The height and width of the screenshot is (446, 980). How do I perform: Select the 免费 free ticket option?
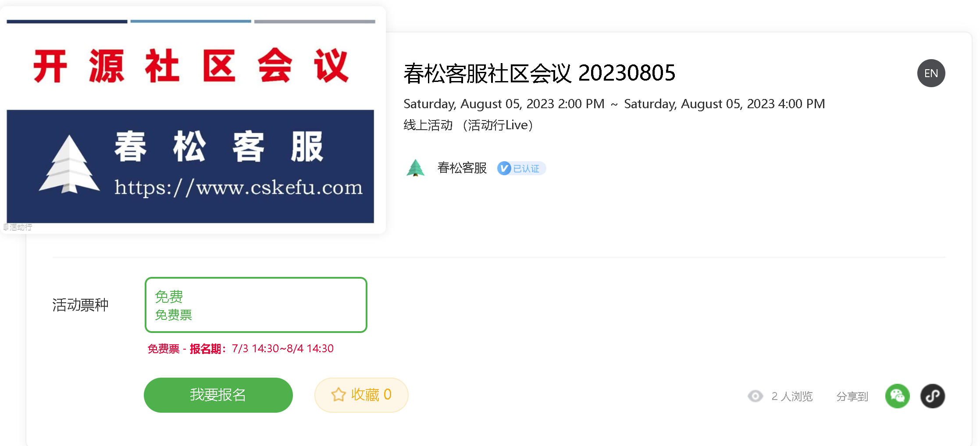[256, 305]
